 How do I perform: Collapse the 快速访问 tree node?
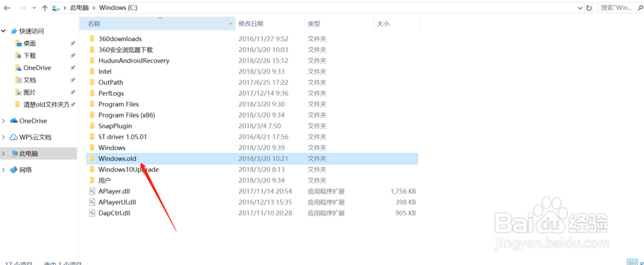4,31
